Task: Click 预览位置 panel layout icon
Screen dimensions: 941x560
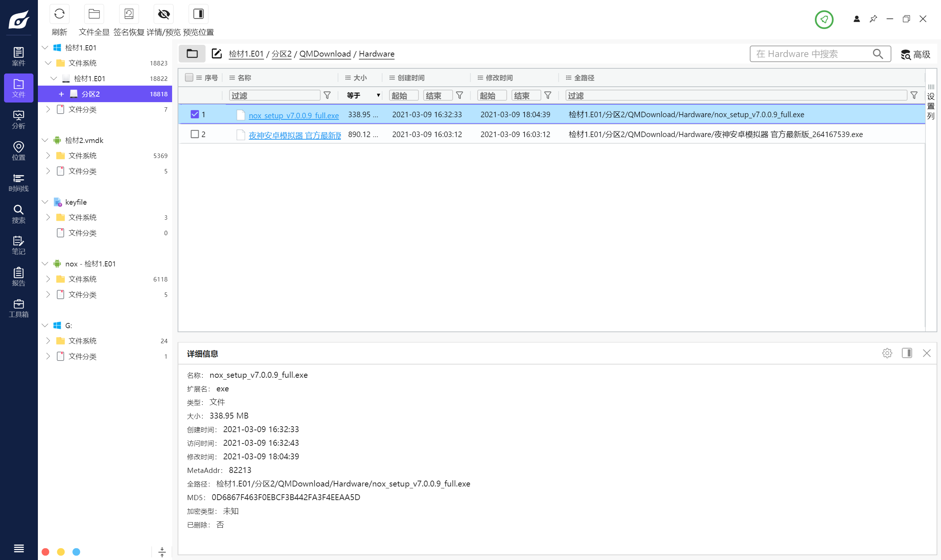Action: [x=198, y=14]
